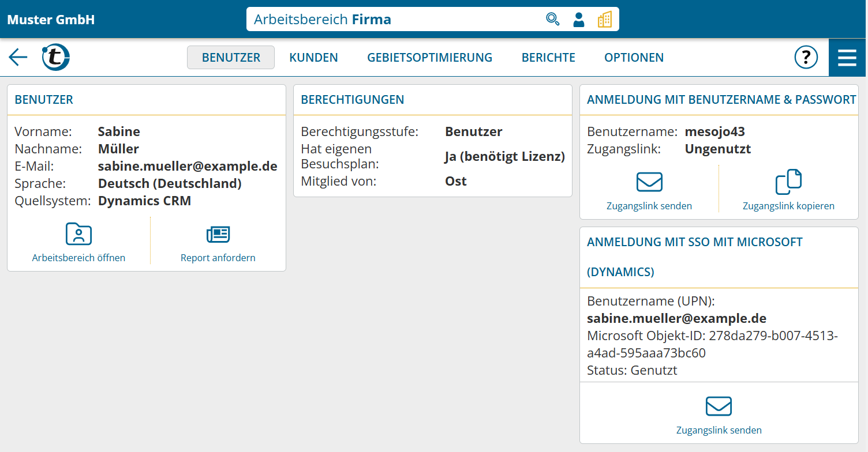Click the Status: Genutzt line
The width and height of the screenshot is (868, 452).
pos(632,370)
